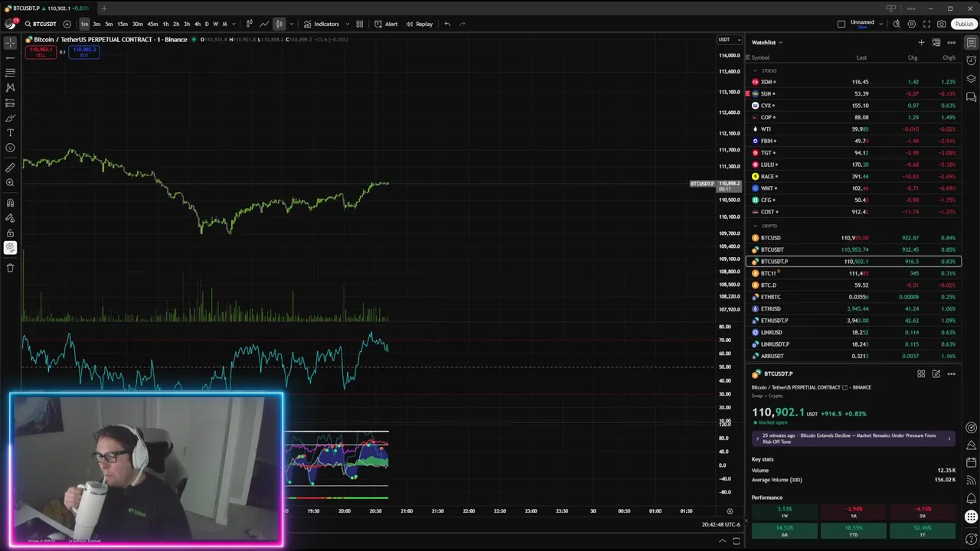Viewport: 980px width, 551px height.
Task: Click the compare or add symbol plus icon
Action: 67,24
